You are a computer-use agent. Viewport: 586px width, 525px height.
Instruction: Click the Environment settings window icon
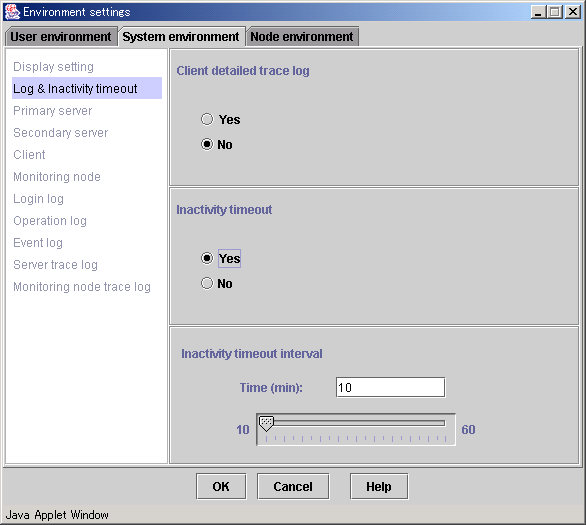tap(12, 12)
